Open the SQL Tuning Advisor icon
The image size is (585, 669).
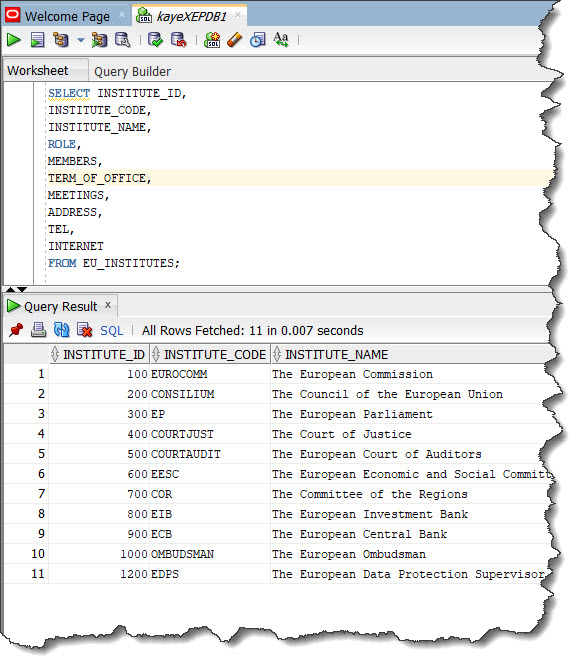(122, 40)
